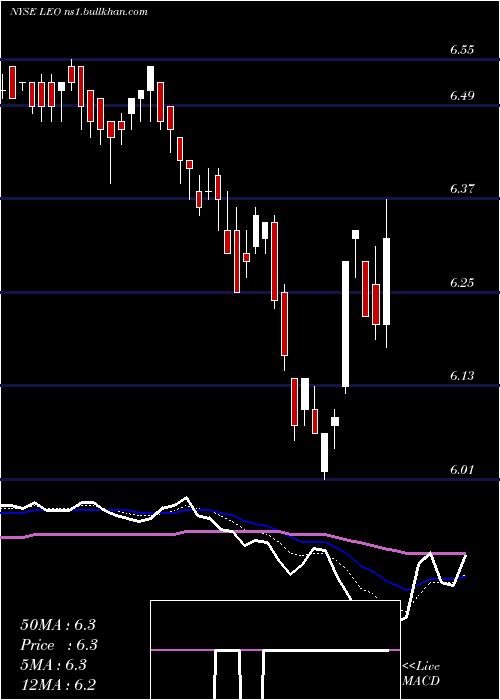The image size is (500, 700).
Task: Click the NYSE LEO ns1.bullkhan.com header text
Action: 79,12
